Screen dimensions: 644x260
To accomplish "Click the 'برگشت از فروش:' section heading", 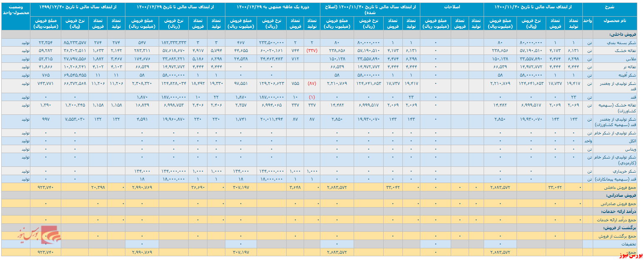I will coord(620,228).
